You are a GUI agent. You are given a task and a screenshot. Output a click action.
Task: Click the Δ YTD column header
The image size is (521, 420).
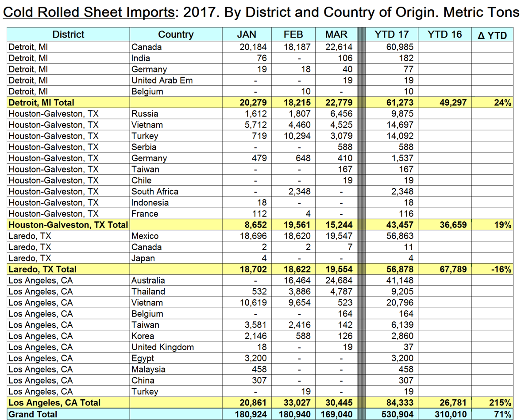492,35
